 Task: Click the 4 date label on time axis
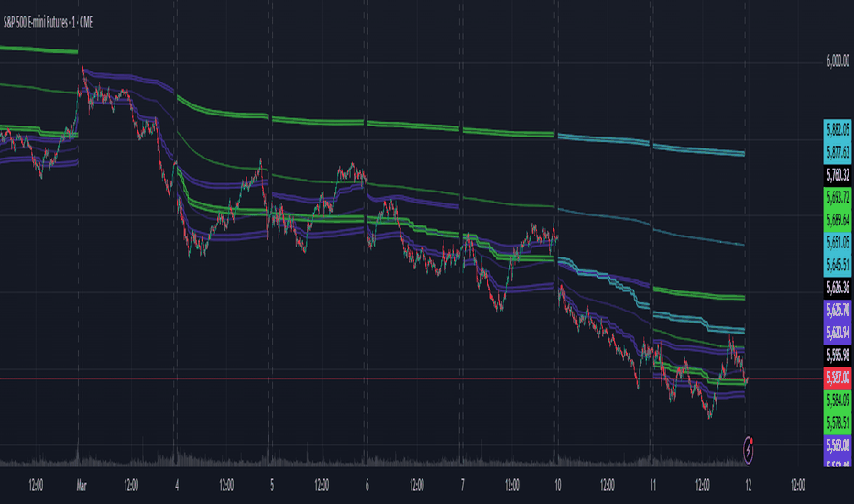[177, 485]
